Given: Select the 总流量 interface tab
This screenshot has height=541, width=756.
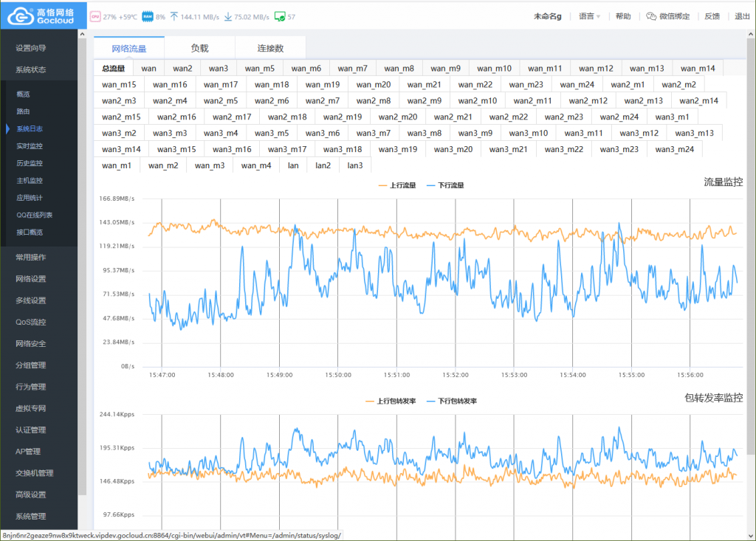Looking at the screenshot, I should pyautogui.click(x=113, y=69).
